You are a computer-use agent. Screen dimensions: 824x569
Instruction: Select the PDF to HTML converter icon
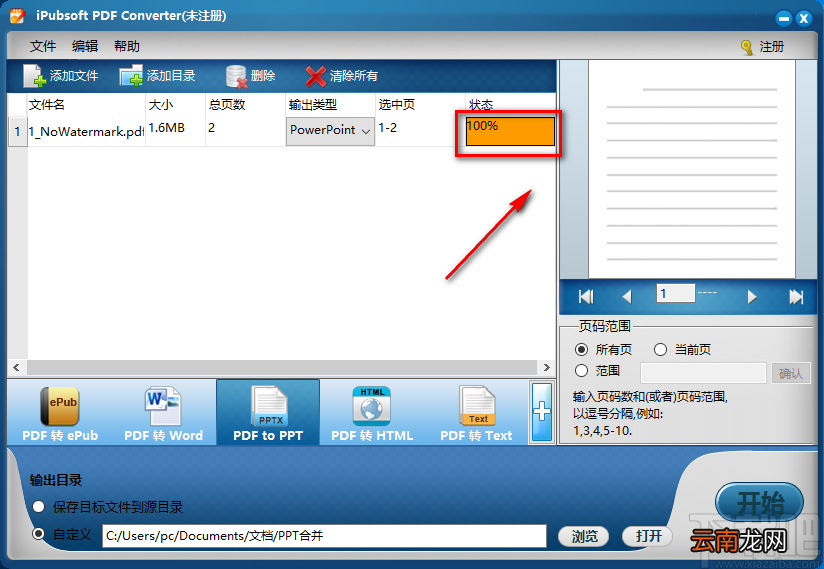[x=372, y=406]
